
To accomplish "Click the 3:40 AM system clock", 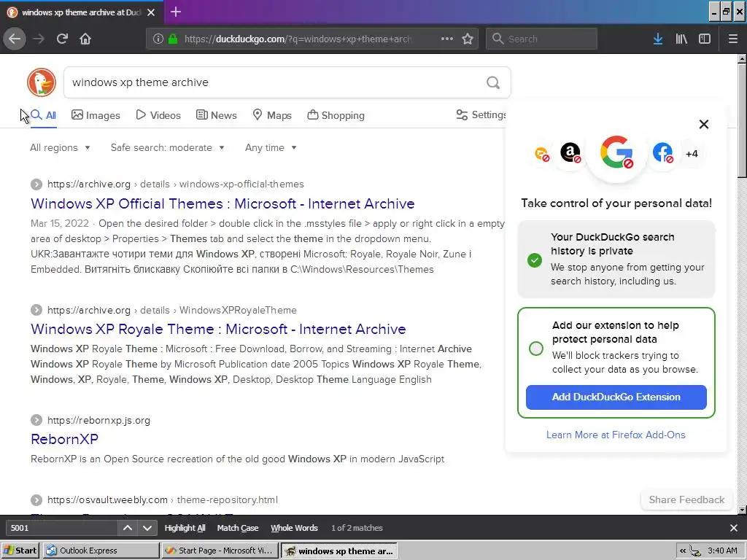I will pos(723,551).
